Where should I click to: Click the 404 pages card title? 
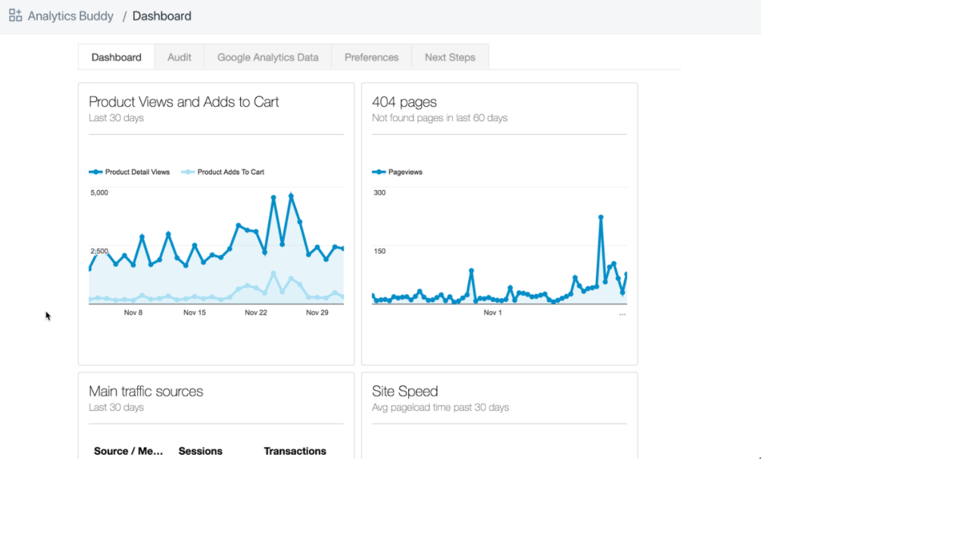click(404, 102)
